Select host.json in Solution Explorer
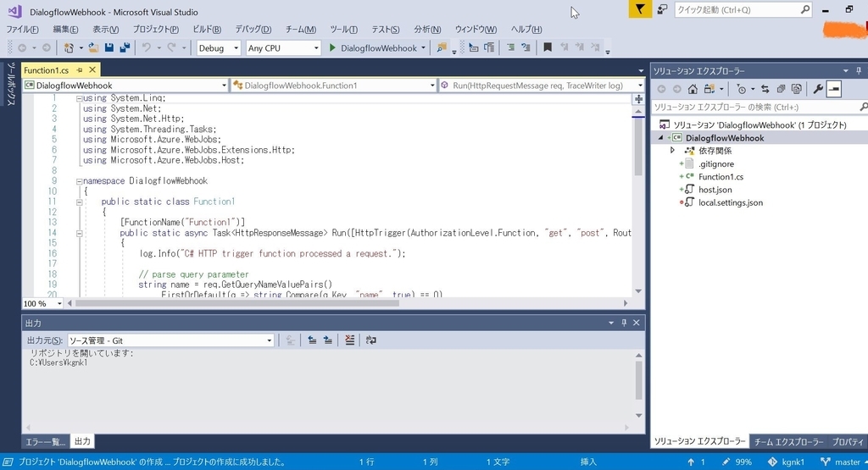Viewport: 868px width, 470px height. [715, 189]
